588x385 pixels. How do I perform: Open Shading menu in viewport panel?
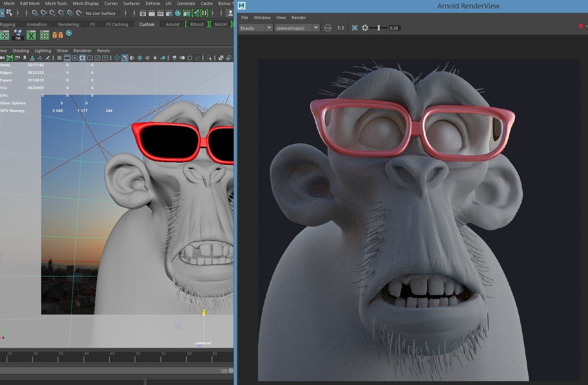(21, 51)
